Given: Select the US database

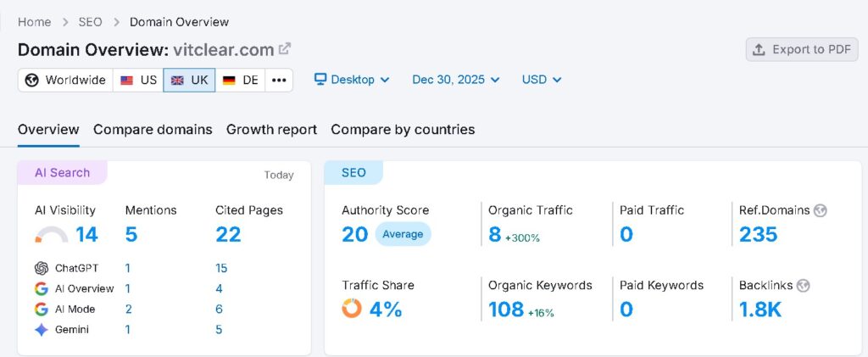Looking at the screenshot, I should 138,81.
